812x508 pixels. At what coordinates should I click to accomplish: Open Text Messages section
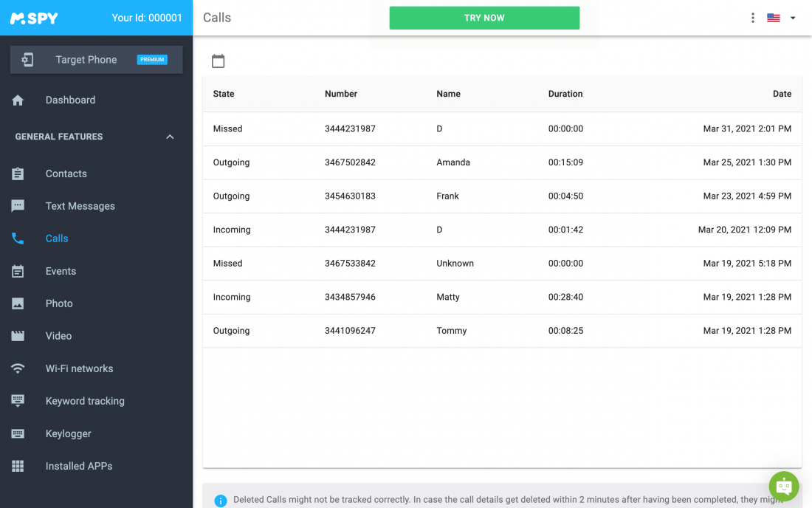(96, 206)
